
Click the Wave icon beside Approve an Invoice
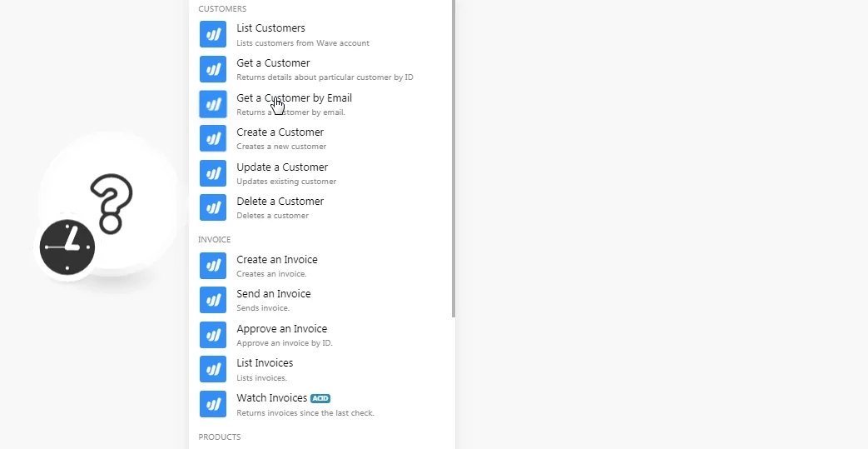pyautogui.click(x=213, y=335)
